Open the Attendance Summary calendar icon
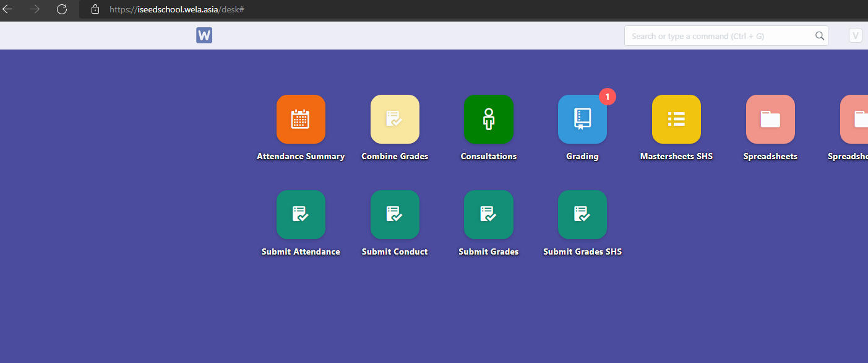The height and width of the screenshot is (363, 868). click(x=301, y=119)
